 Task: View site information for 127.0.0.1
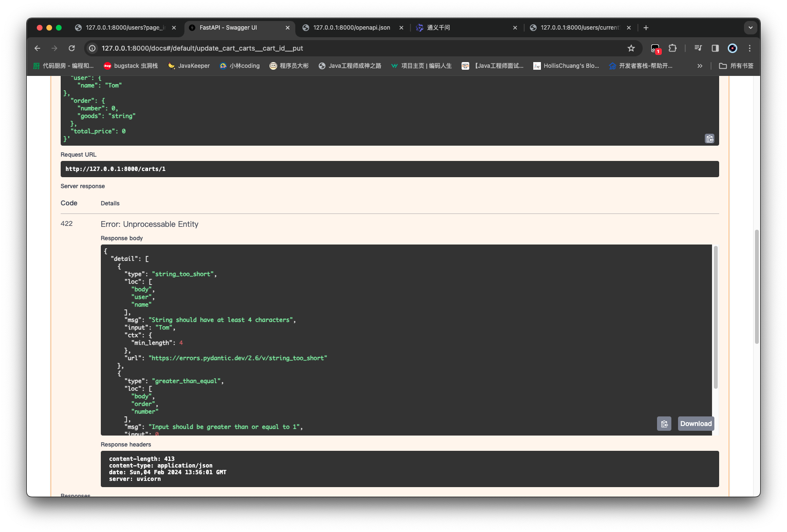[x=92, y=48]
